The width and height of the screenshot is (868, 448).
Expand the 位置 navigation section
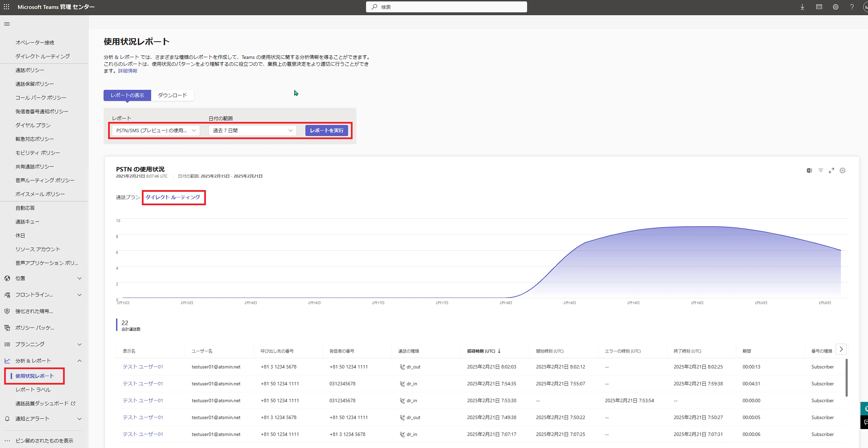point(80,278)
